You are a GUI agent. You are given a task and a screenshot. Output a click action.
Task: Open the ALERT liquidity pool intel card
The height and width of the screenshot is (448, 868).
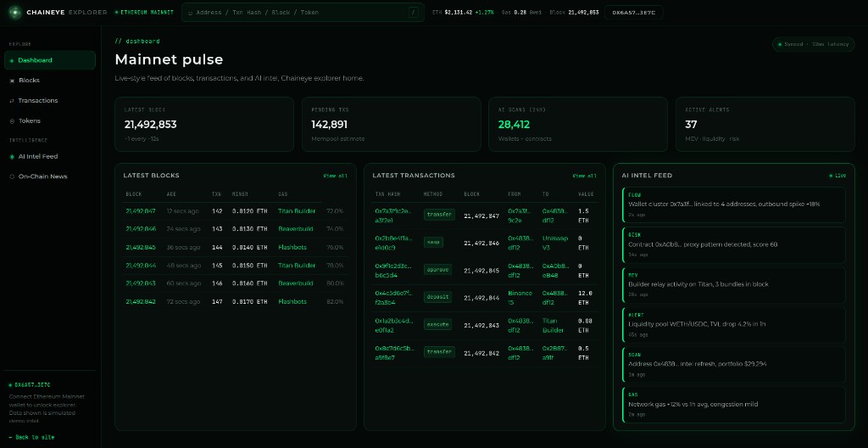(734, 325)
